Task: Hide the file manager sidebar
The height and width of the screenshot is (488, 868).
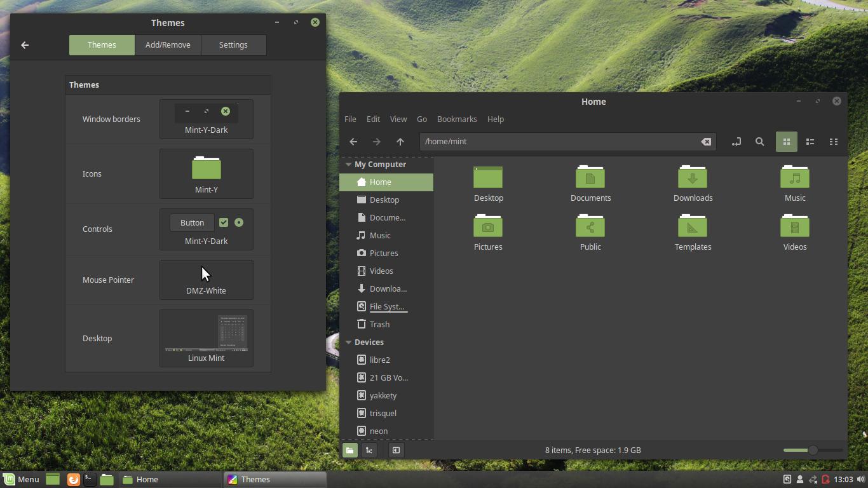Action: click(396, 451)
